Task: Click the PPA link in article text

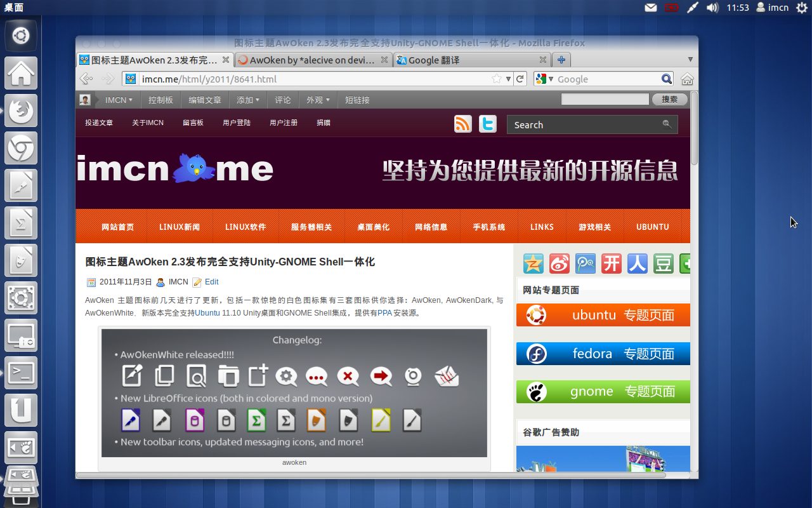Action: click(x=384, y=313)
